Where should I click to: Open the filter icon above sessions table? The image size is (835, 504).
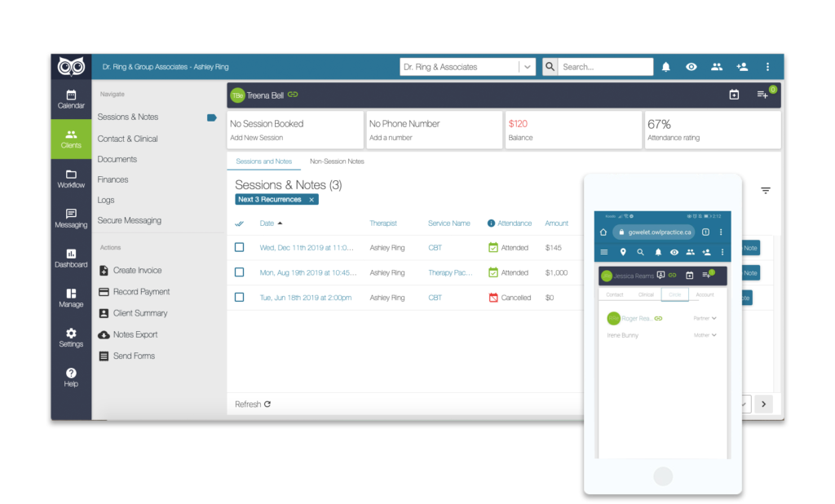pyautogui.click(x=766, y=190)
